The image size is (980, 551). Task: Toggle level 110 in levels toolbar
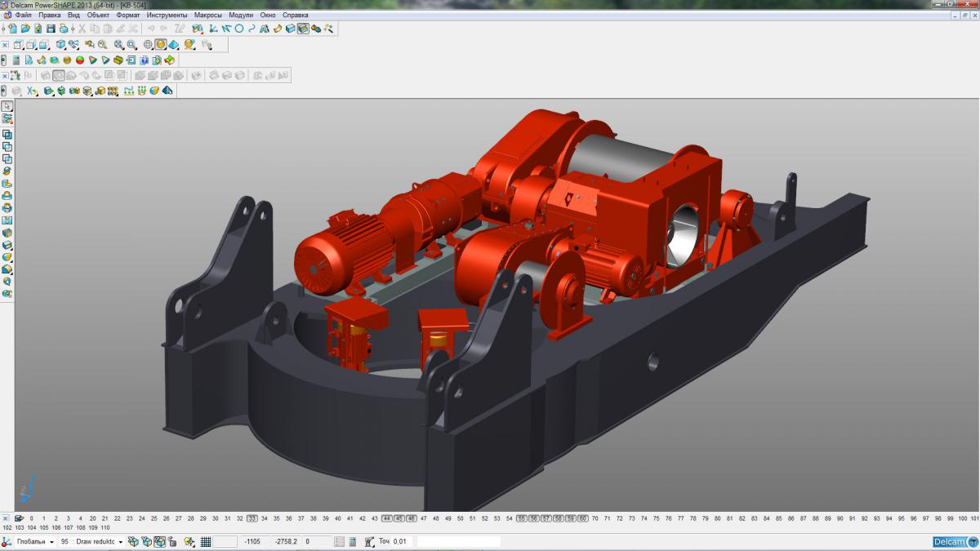[x=105, y=527]
